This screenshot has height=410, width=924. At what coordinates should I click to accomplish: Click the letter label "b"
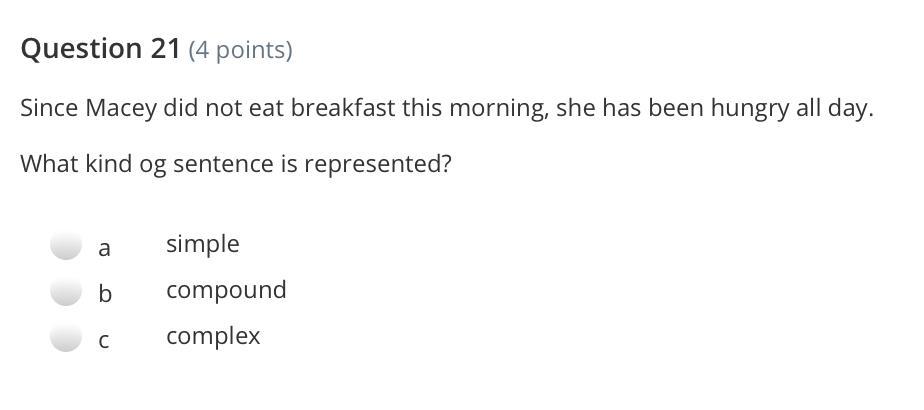[x=105, y=294]
